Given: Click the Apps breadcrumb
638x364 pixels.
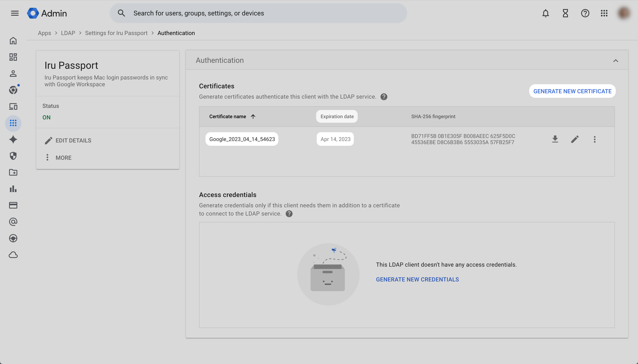Looking at the screenshot, I should point(44,33).
